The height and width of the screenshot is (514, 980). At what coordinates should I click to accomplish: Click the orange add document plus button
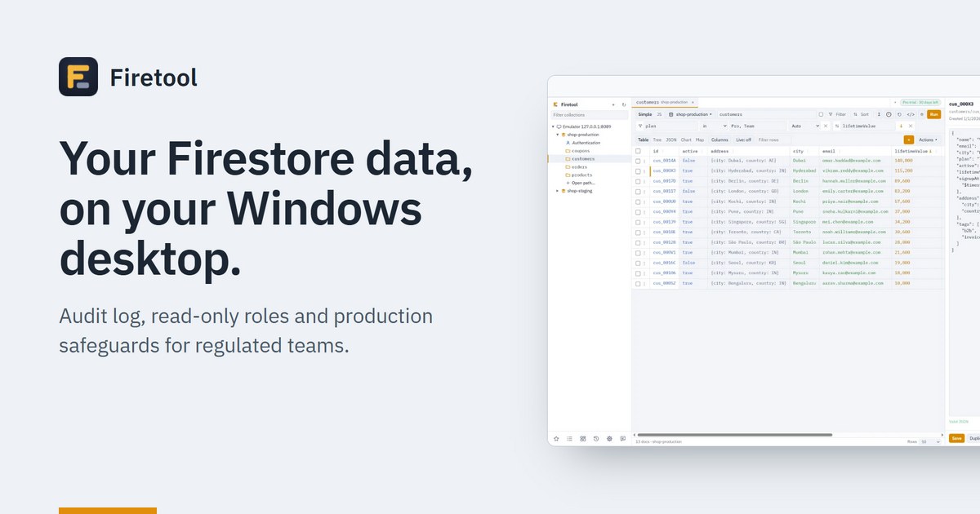(x=909, y=140)
